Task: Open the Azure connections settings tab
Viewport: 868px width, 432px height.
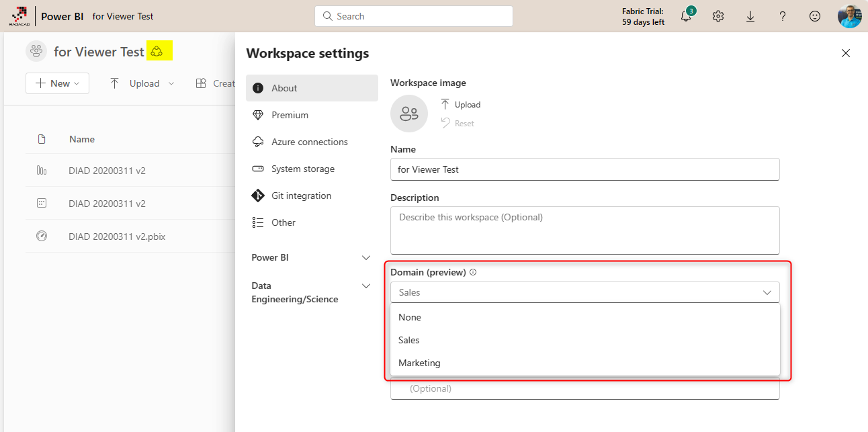Action: (309, 142)
